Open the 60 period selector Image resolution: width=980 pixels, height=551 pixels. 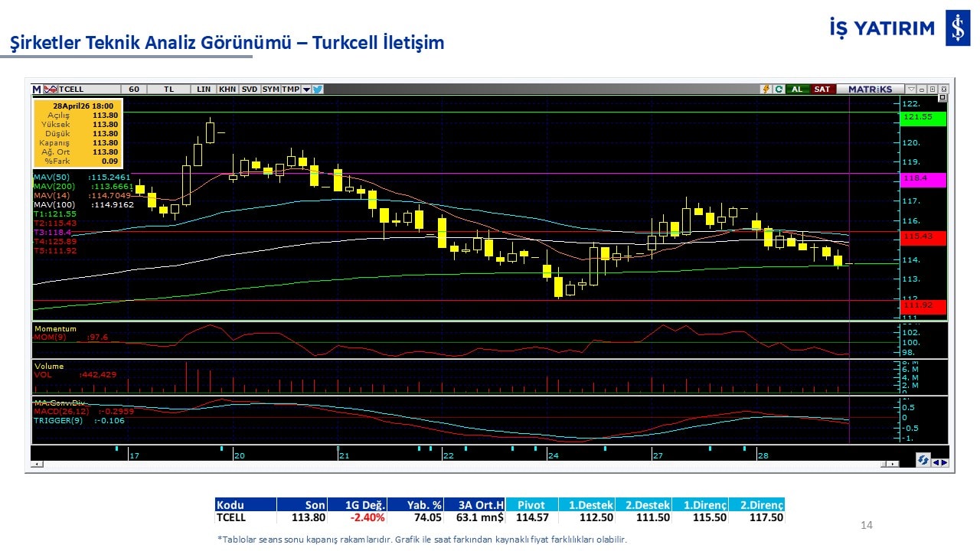[134, 90]
